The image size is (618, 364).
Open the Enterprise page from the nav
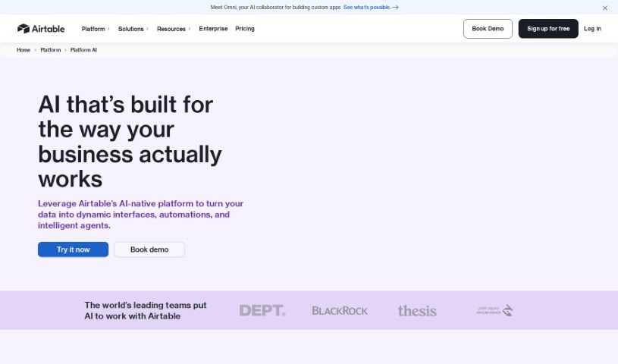(213, 29)
